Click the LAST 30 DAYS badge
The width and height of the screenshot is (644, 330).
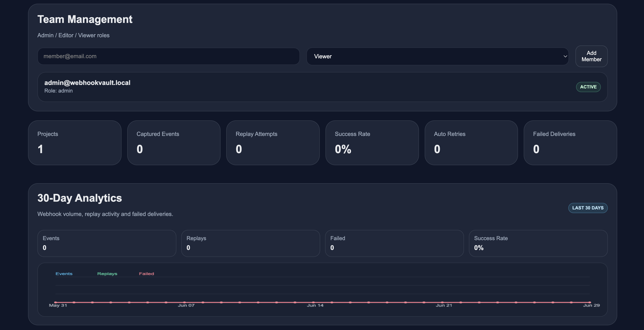(588, 208)
